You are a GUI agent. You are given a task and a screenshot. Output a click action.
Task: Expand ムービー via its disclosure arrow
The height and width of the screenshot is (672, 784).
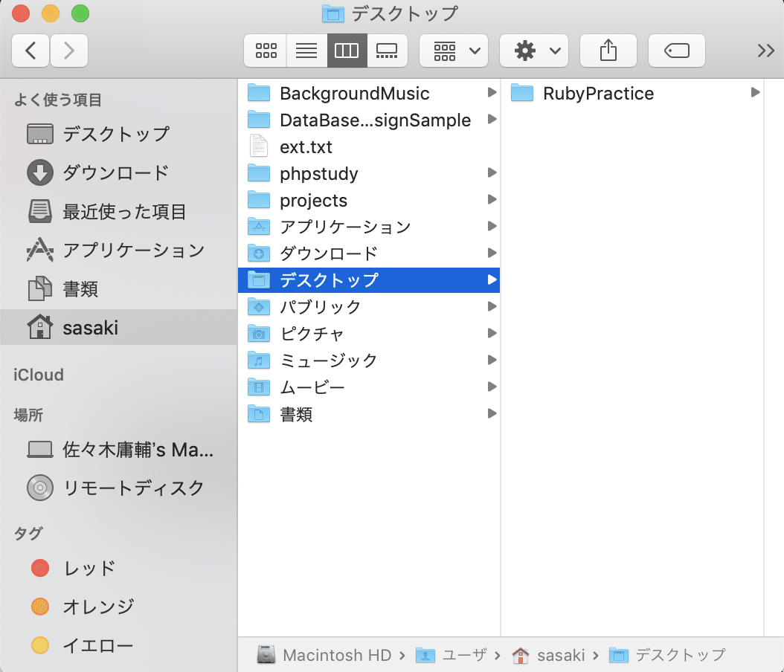pyautogui.click(x=492, y=387)
